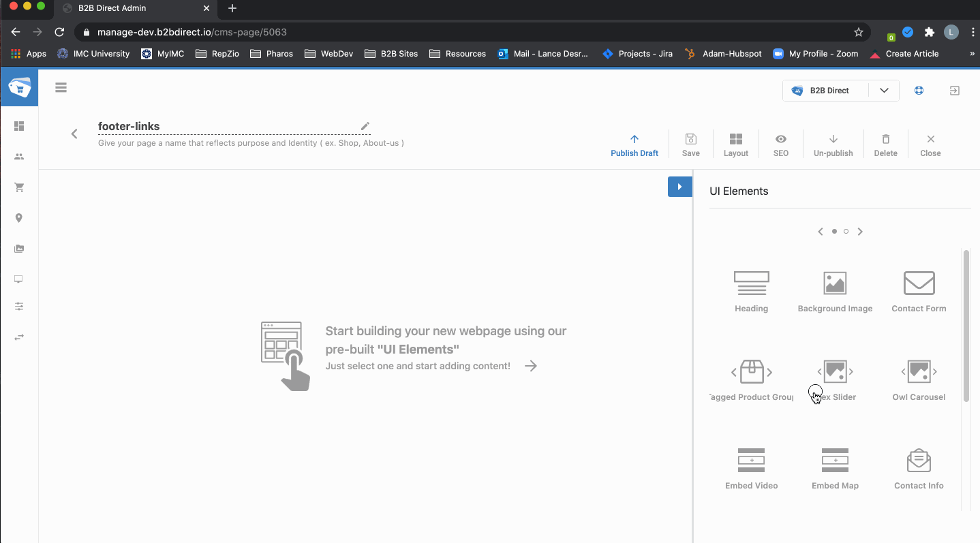
Task: Delete the footer-links page
Action: pyautogui.click(x=885, y=145)
